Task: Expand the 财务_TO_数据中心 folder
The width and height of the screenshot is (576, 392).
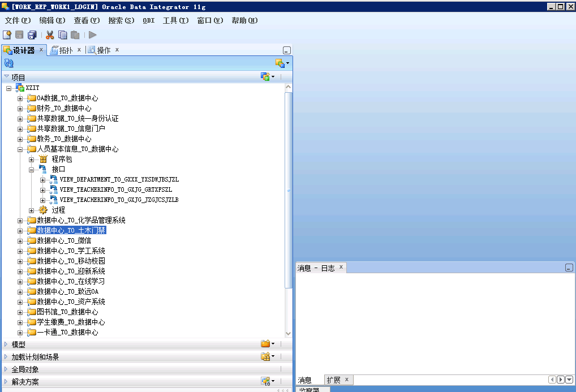Action: pos(20,109)
